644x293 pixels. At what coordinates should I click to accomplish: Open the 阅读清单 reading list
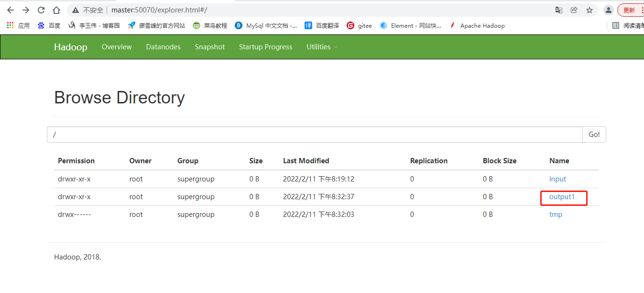[x=628, y=25]
